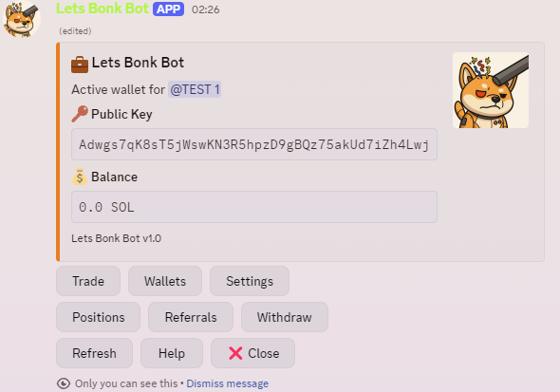Screen dimensions: 560x392
Task: Click the Lets Bonk Bot username
Action: pos(103,9)
